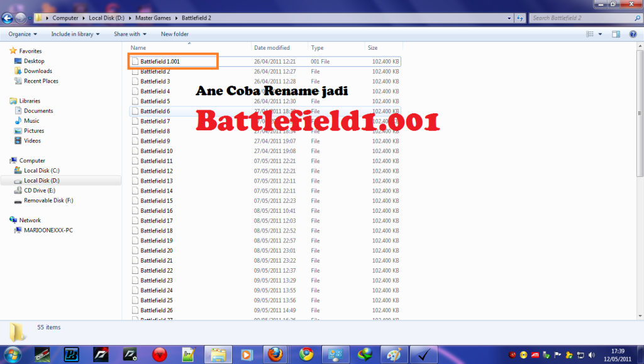Sort by Size column header
644x364 pixels.
coord(384,48)
